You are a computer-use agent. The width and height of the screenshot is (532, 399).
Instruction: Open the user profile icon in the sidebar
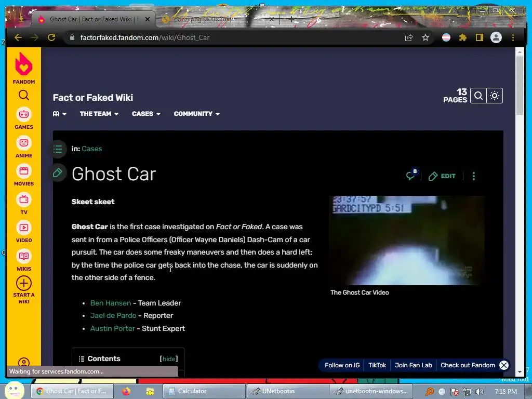[24, 363]
